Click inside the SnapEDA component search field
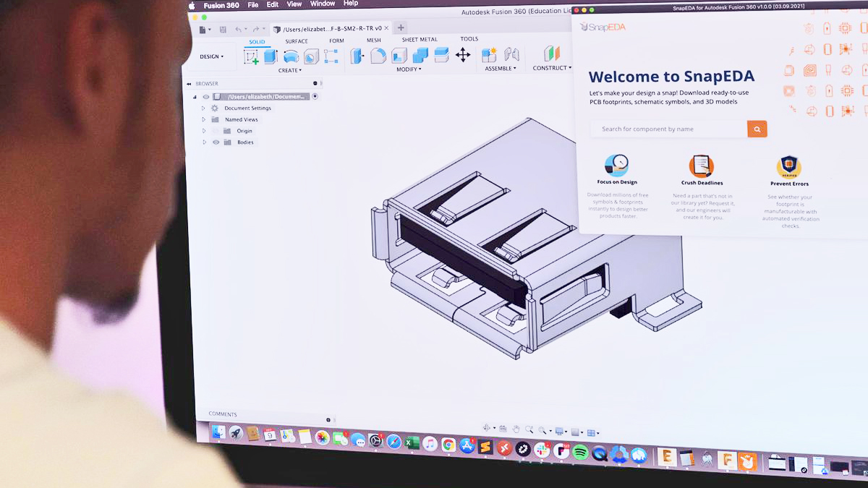868x488 pixels. point(665,128)
